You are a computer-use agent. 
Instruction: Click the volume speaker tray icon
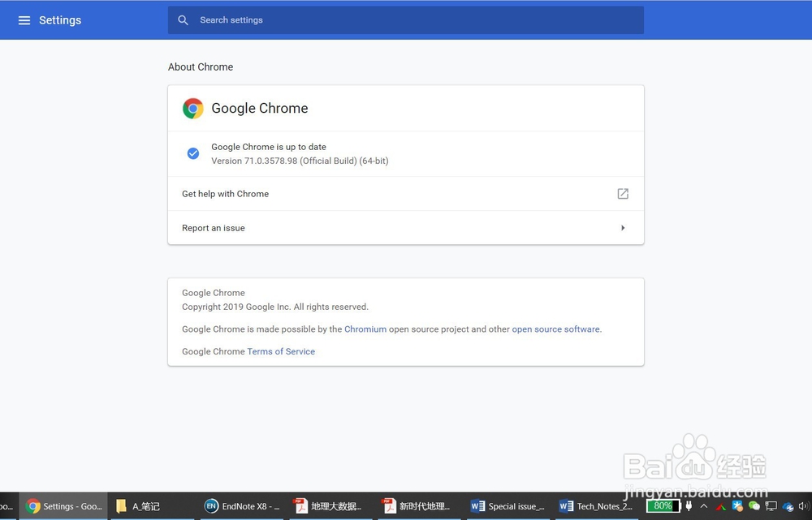803,506
